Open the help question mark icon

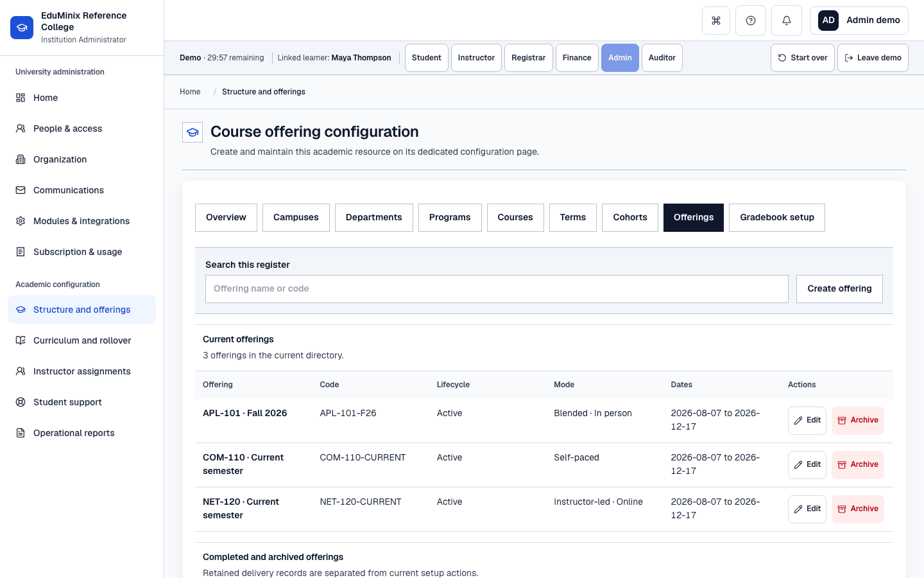[751, 21]
